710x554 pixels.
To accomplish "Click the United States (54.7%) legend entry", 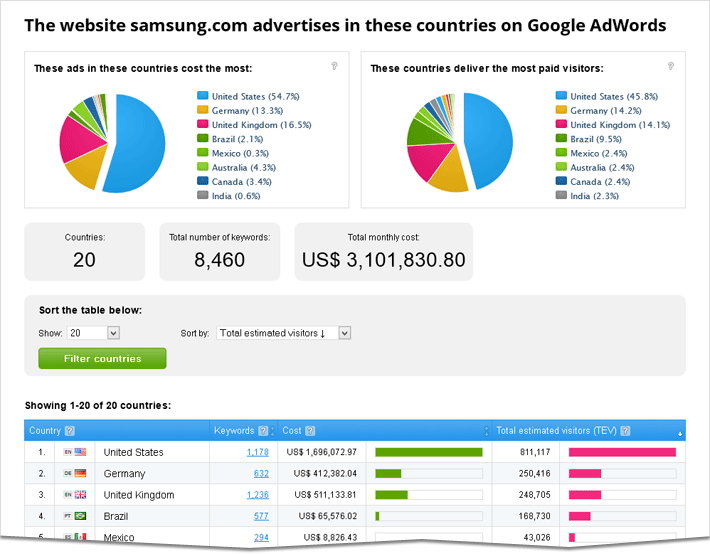I will (x=255, y=96).
